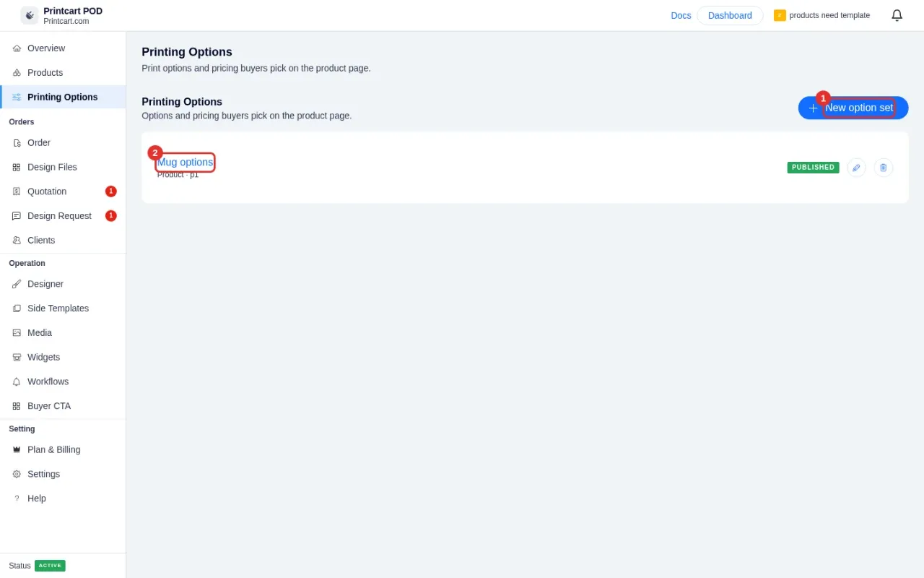Click the Dashboard button

pos(730,15)
